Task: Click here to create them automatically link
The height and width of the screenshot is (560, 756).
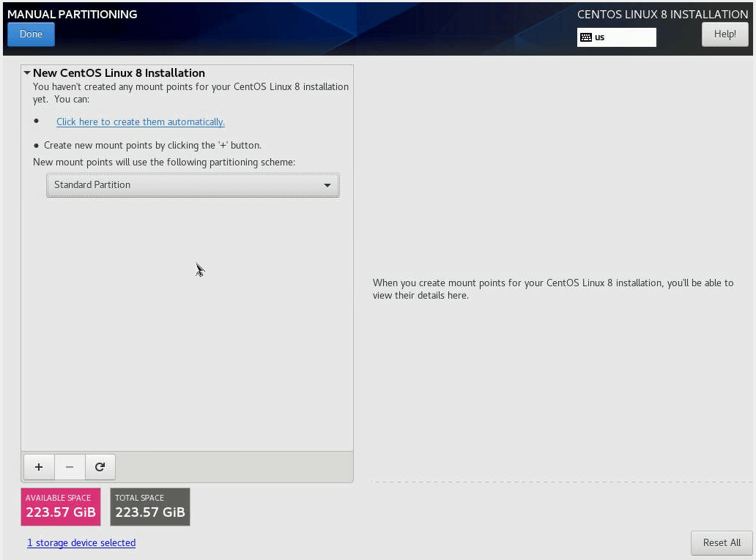Action: 141,122
